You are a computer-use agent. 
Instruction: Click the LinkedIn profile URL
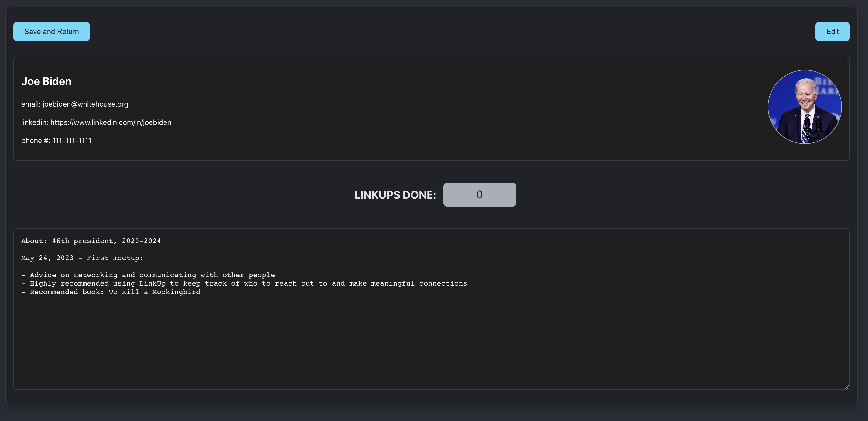[111, 122]
